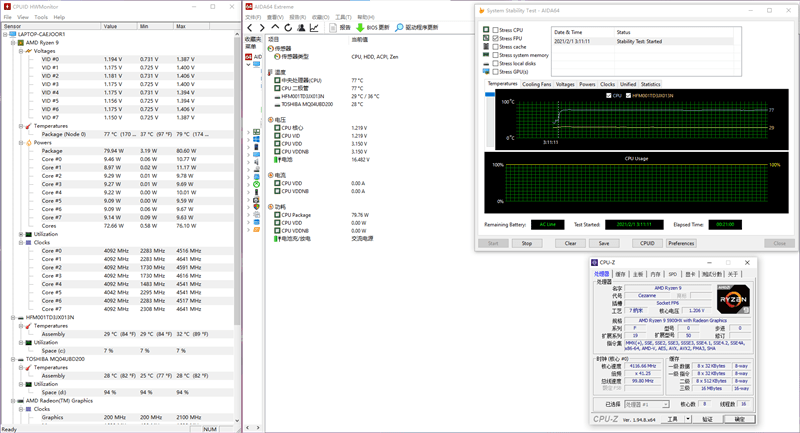Open CPU-Z 内存 tab
Screen dimensions: 800x433
point(656,274)
